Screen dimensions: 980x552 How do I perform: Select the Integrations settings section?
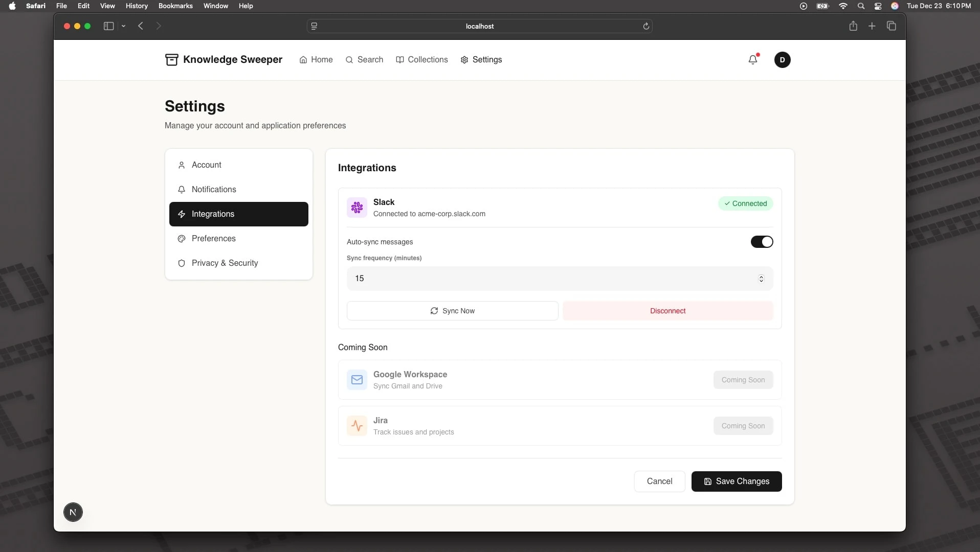[x=239, y=214]
